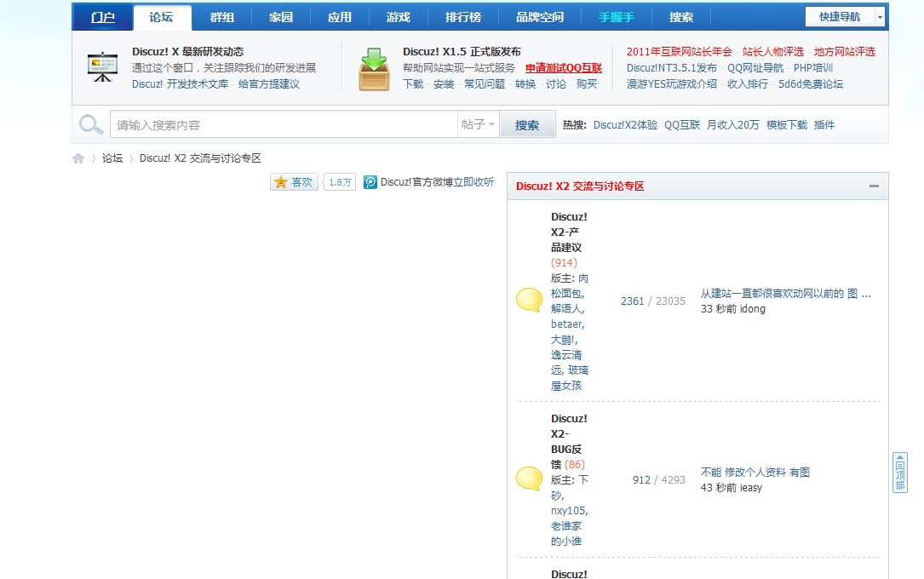Viewport: 924px width, 579px height.
Task: Open the Discuz! X2-BUG反馈 forum
Action: pyautogui.click(x=569, y=441)
